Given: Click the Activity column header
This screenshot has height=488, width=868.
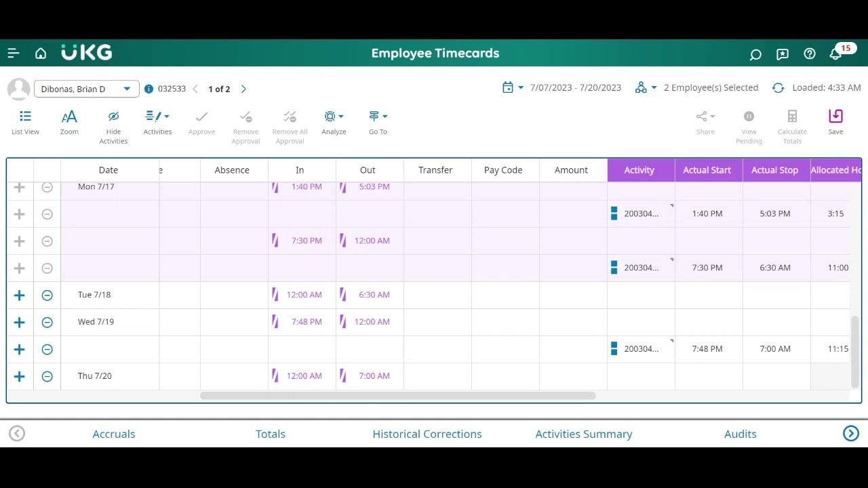Looking at the screenshot, I should (641, 170).
